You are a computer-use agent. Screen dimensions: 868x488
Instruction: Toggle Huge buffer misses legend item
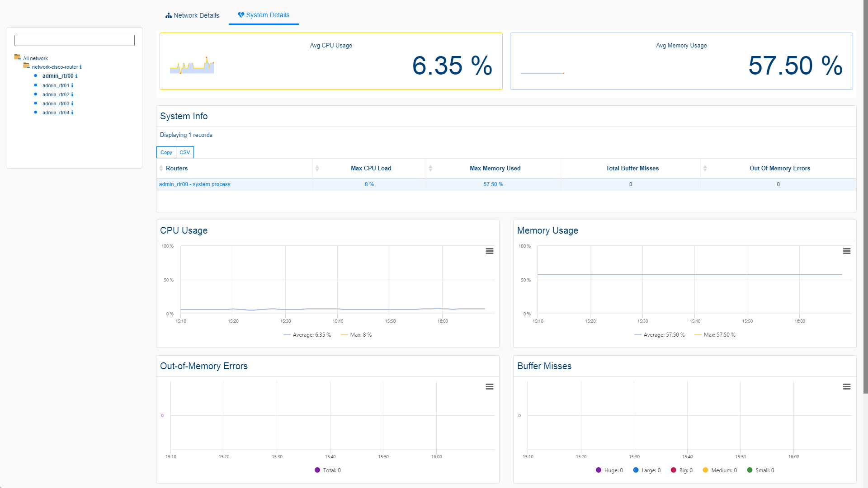tap(609, 470)
